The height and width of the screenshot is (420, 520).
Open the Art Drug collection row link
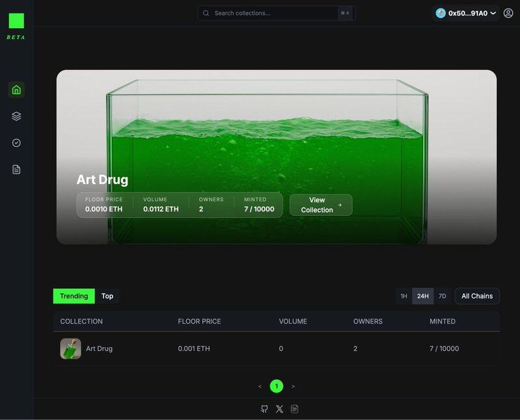99,348
